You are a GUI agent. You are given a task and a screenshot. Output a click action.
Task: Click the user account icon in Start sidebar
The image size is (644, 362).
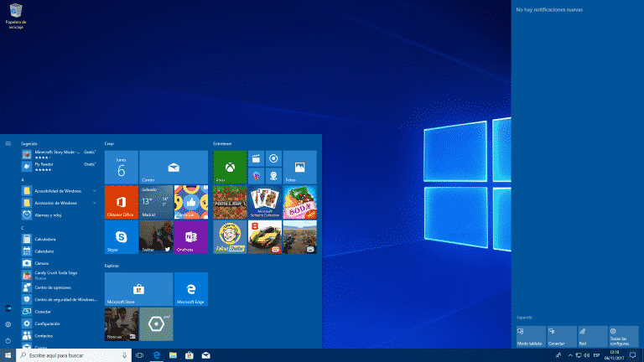8,308
